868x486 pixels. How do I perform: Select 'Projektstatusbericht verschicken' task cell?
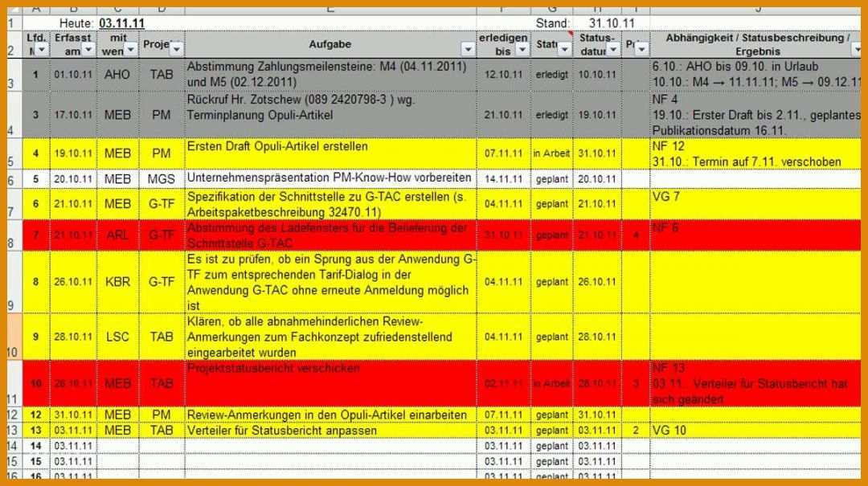(x=330, y=383)
